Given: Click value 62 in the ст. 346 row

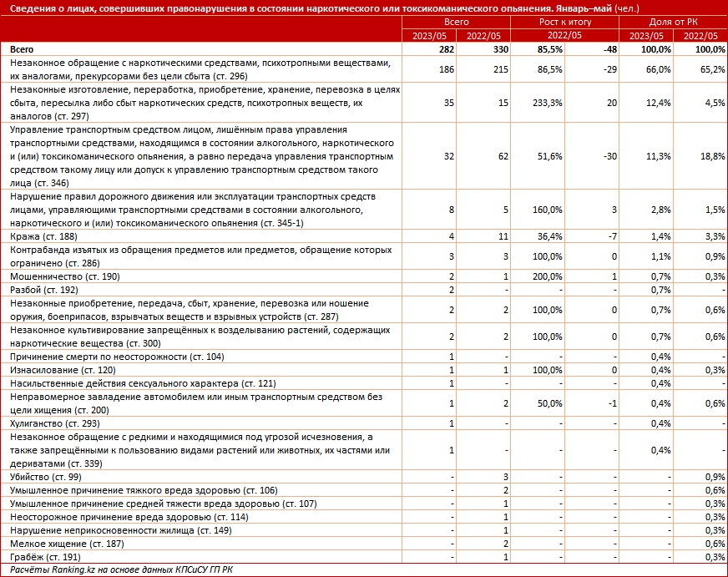Looking at the screenshot, I should pos(503,156).
